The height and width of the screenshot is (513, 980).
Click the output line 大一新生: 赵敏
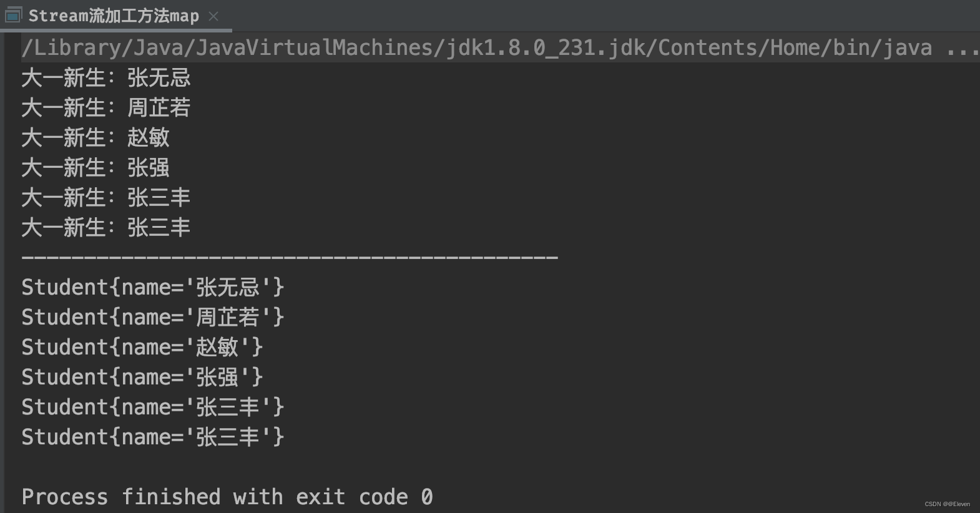(95, 137)
